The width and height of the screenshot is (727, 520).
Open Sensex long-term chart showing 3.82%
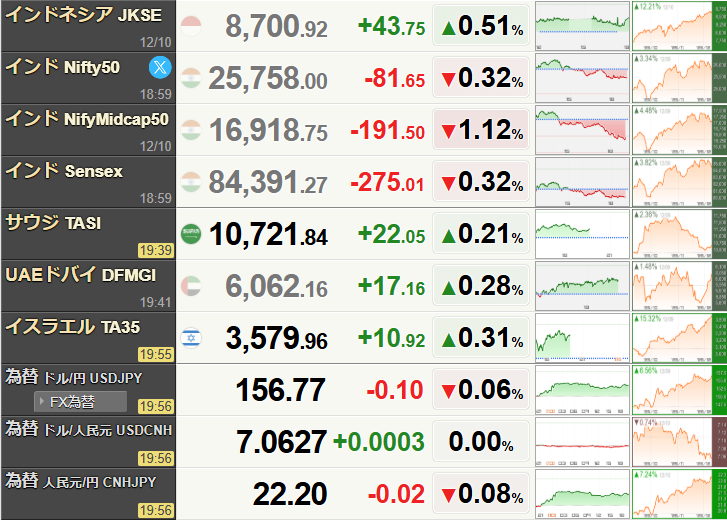click(x=680, y=182)
